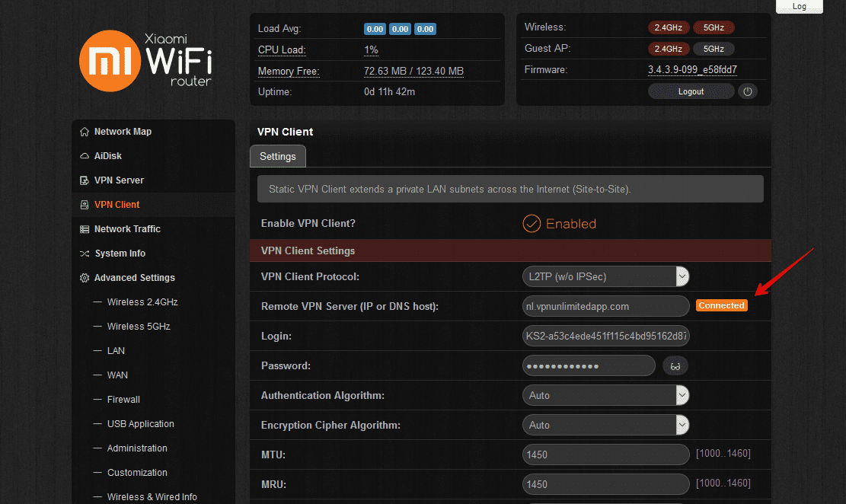Click the Logout button
The width and height of the screenshot is (846, 504).
tap(691, 91)
